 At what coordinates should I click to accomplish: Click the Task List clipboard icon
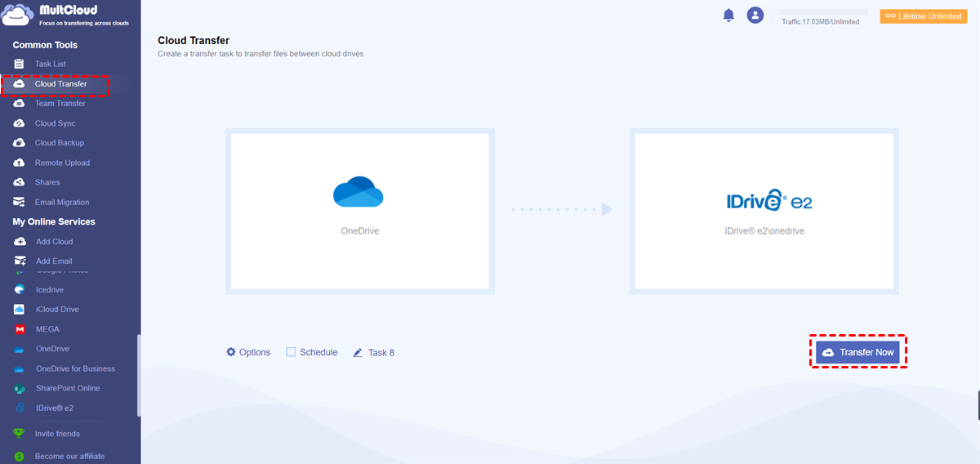click(19, 64)
